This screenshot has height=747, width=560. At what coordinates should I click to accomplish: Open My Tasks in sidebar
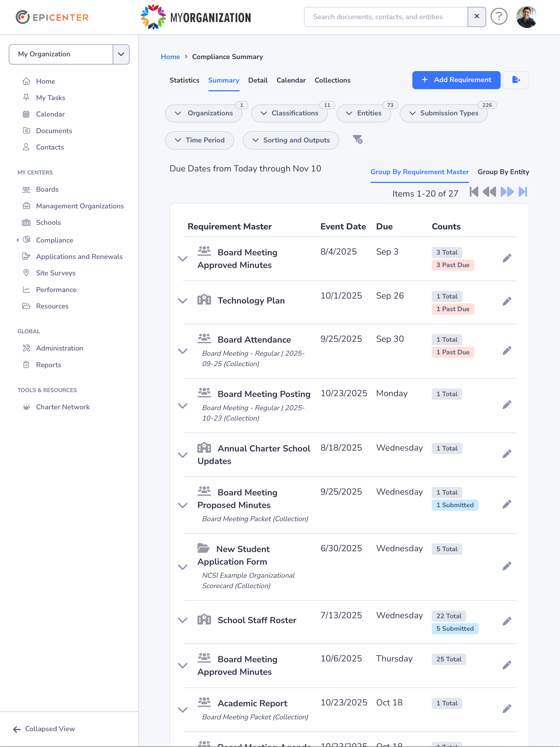coord(50,98)
